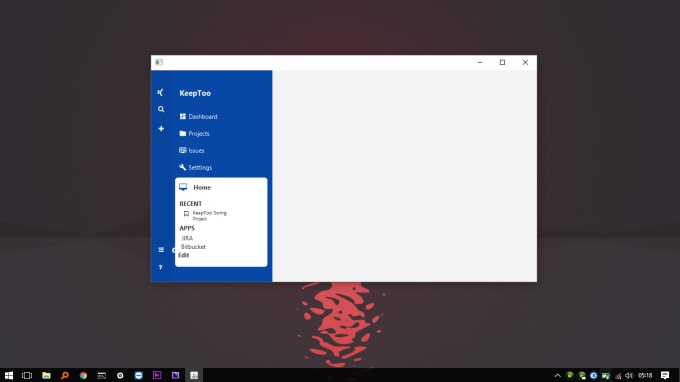The width and height of the screenshot is (680, 382).
Task: Click the Setttings wrench icon
Action: (183, 167)
